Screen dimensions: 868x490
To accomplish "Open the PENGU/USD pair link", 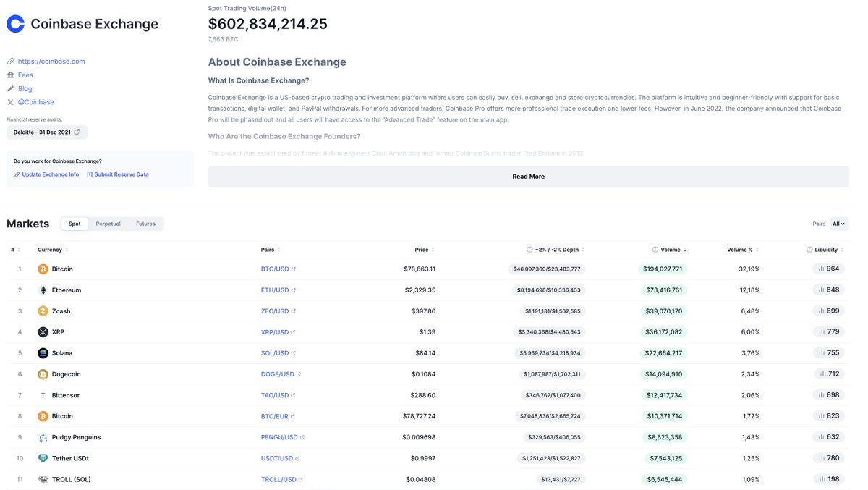I will tap(279, 437).
